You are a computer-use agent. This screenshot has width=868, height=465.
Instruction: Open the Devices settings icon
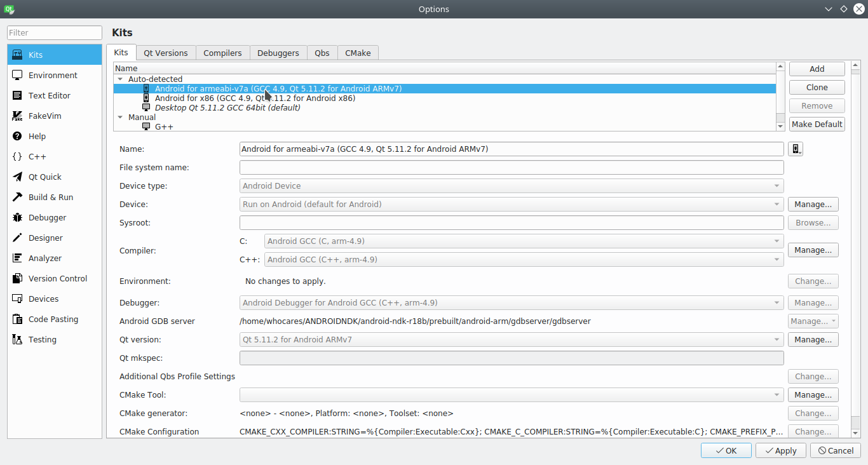17,299
